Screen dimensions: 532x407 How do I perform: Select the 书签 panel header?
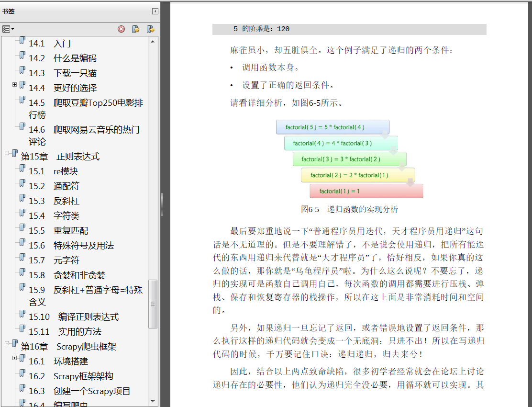click(9, 11)
